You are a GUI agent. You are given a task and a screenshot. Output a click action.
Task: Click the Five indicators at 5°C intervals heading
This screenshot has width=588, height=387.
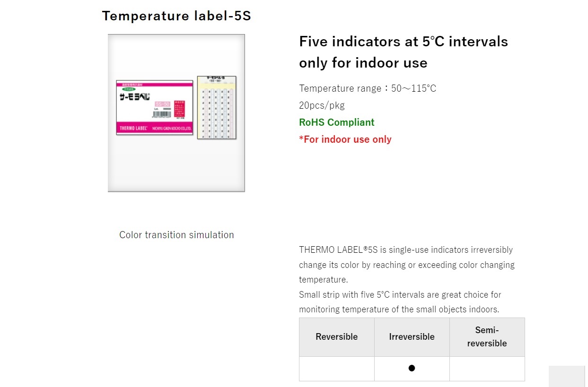[x=404, y=52]
